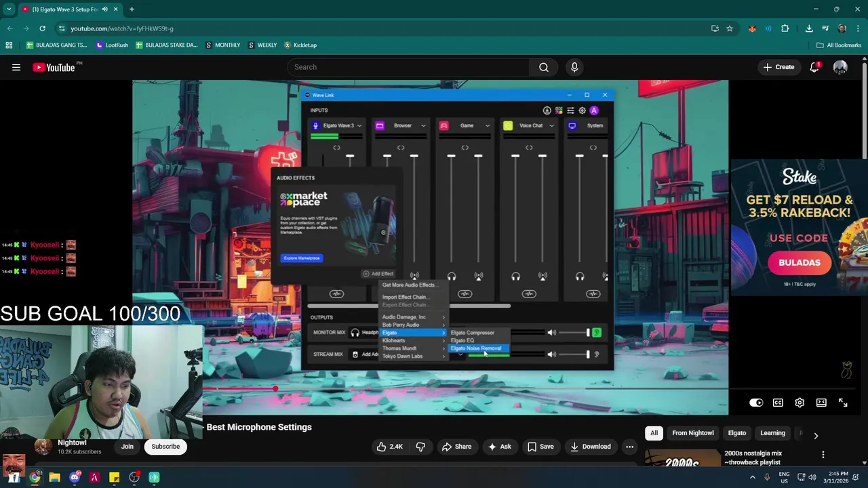
Task: Open options for 2000s nostalgia mix
Action: (823, 455)
